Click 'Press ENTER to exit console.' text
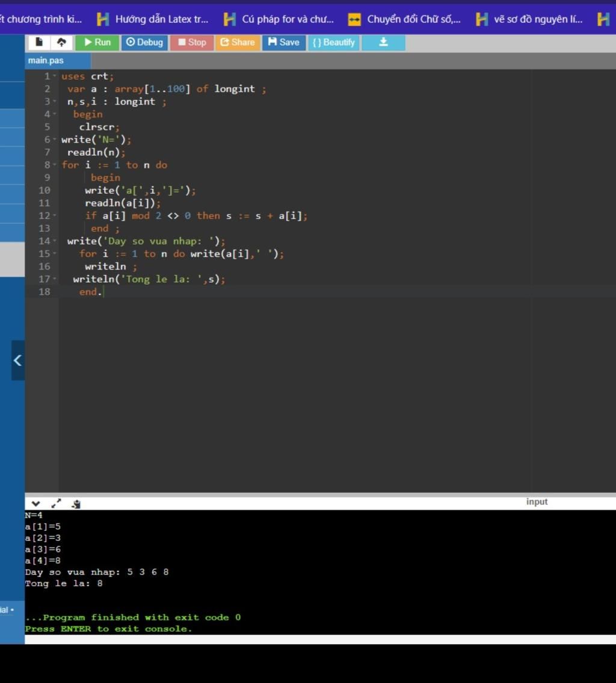This screenshot has width=616, height=683. tap(108, 629)
